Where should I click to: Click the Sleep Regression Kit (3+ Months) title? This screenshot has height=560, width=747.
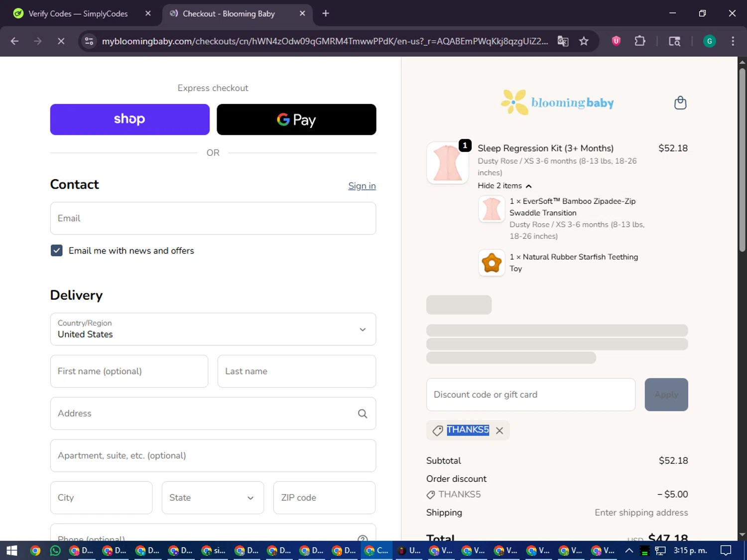pos(545,148)
